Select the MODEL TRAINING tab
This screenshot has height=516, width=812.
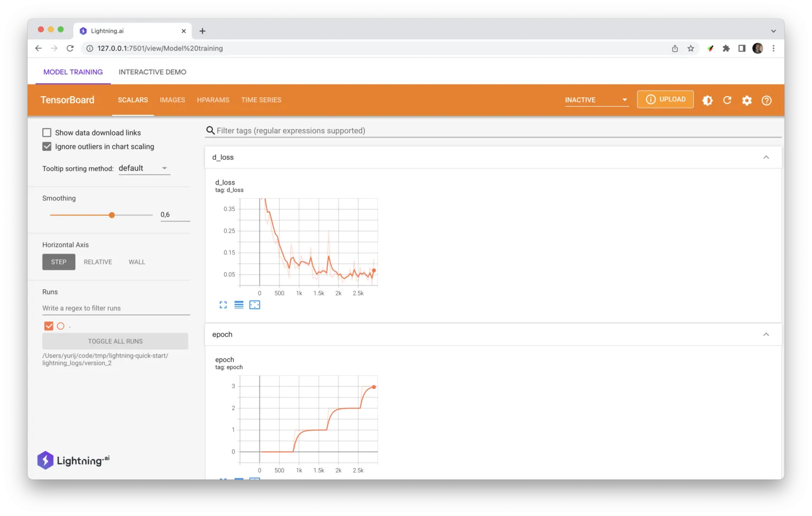click(73, 72)
